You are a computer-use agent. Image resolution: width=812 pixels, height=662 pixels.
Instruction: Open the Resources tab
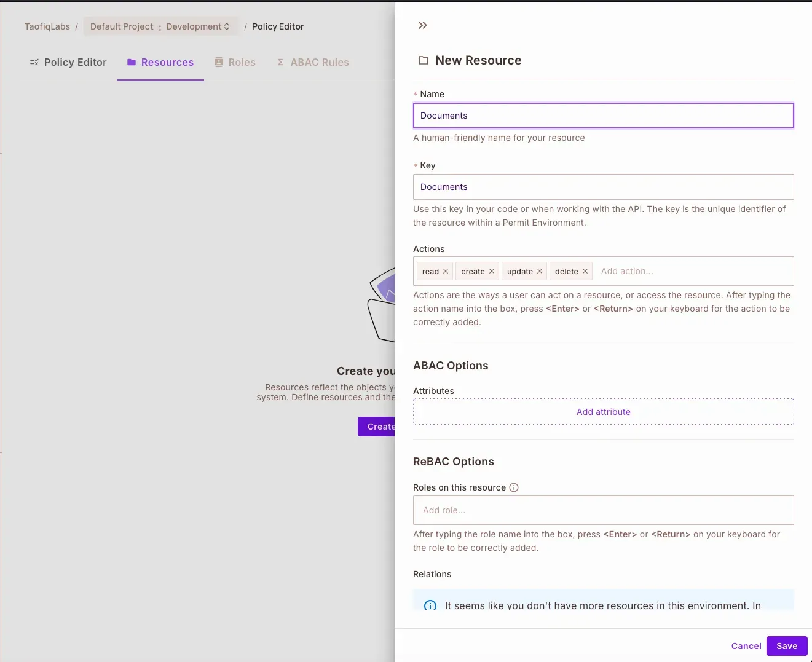pos(160,62)
